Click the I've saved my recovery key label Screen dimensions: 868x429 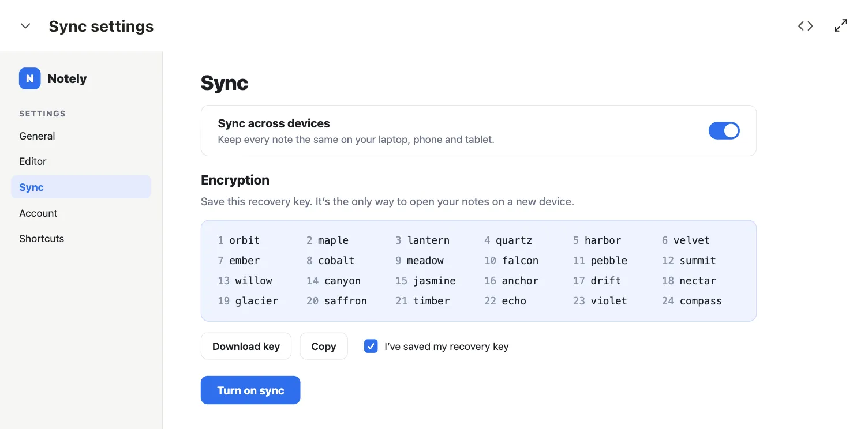pyautogui.click(x=447, y=347)
